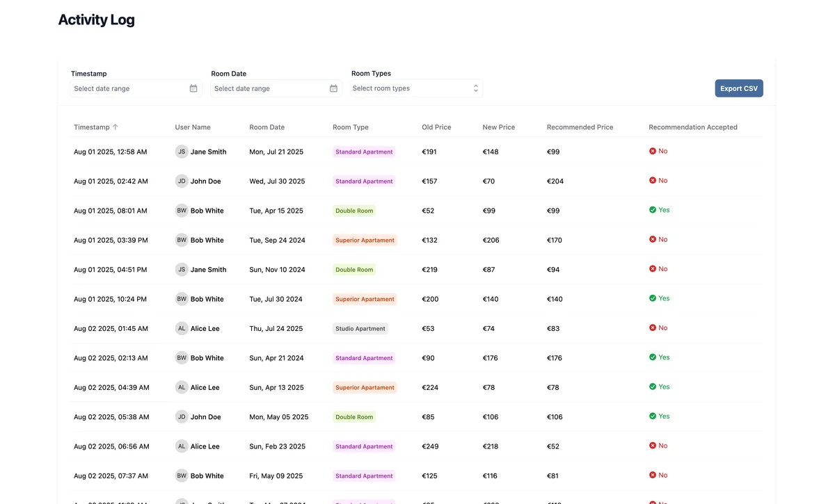Click the AL avatar in Studio Apartment row

(x=182, y=328)
